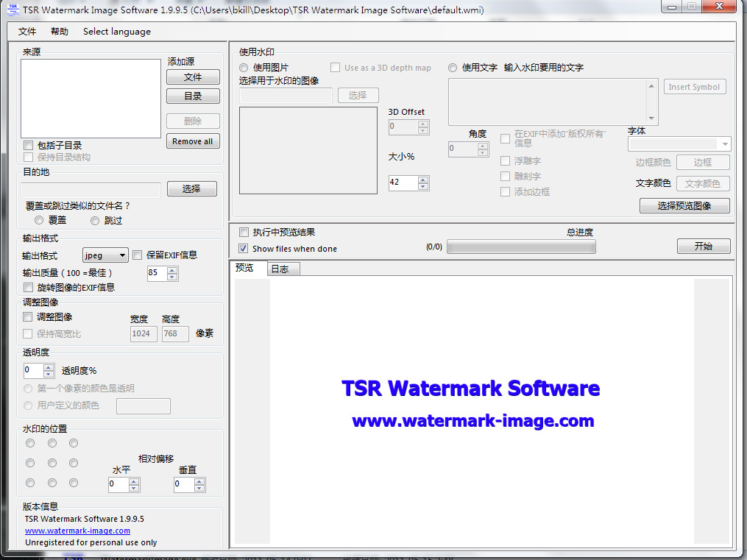Enable the 包括子目录 checkbox
Screen dimensions: 747x560
(x=29, y=146)
